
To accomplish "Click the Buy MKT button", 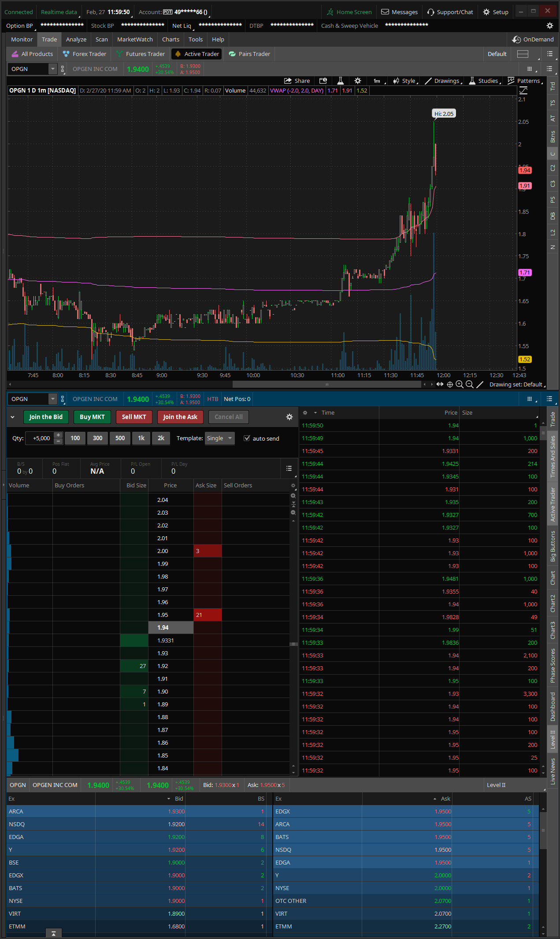I will pyautogui.click(x=92, y=417).
